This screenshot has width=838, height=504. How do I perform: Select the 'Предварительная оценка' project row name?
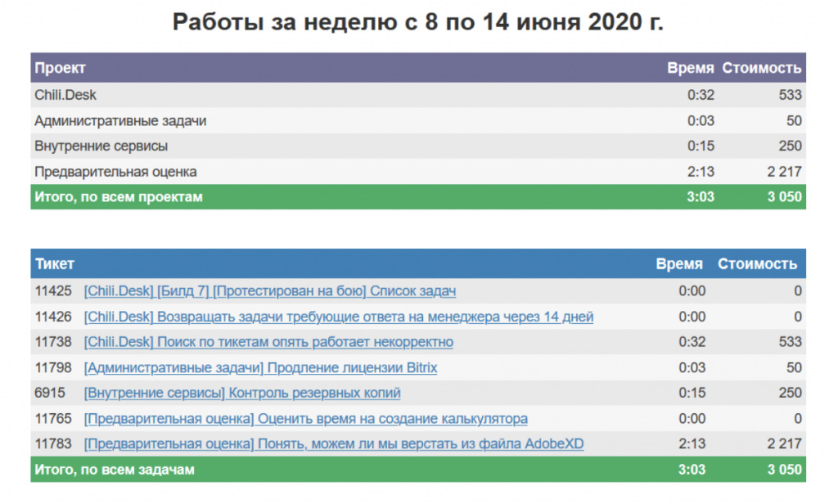[x=115, y=172]
